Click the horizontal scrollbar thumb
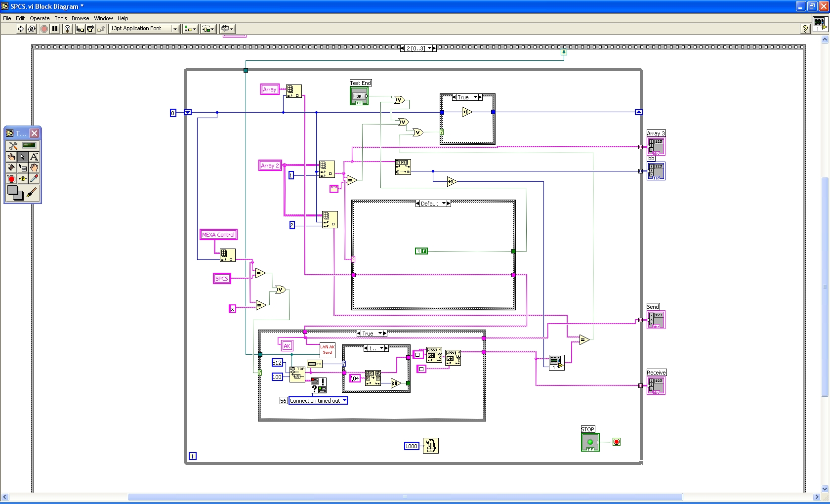 point(405,497)
